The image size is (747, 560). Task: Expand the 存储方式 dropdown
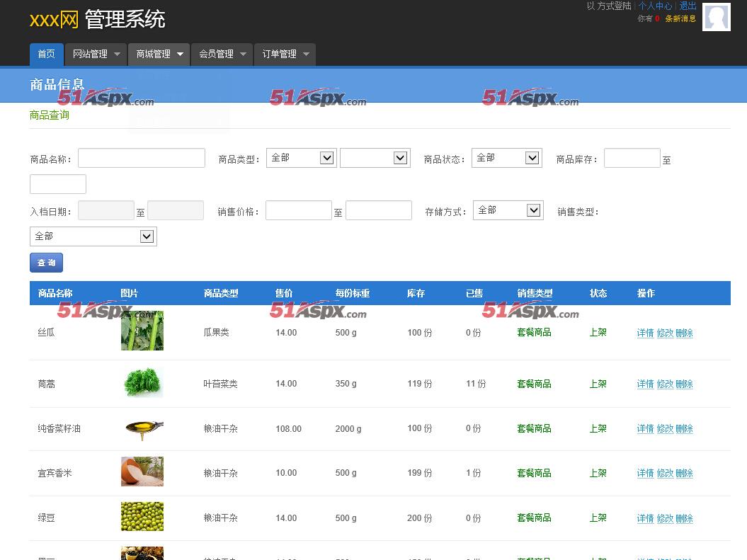coord(508,210)
